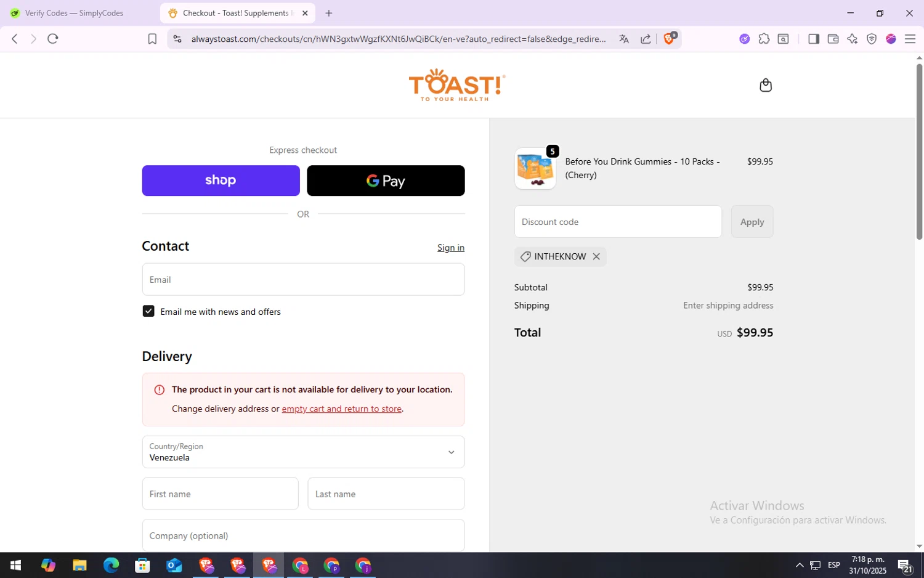
Task: Close the Checkout - Toast! tab
Action: point(305,13)
